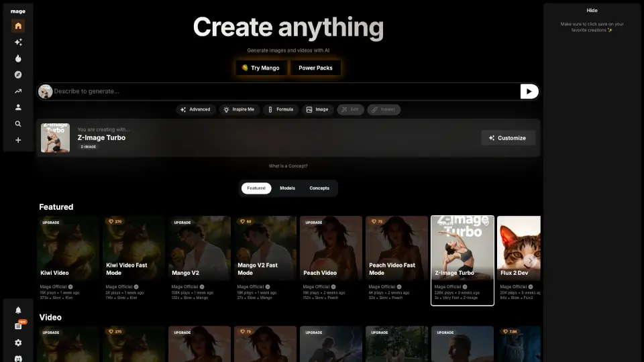Switch to the Concepts tab

click(319, 188)
